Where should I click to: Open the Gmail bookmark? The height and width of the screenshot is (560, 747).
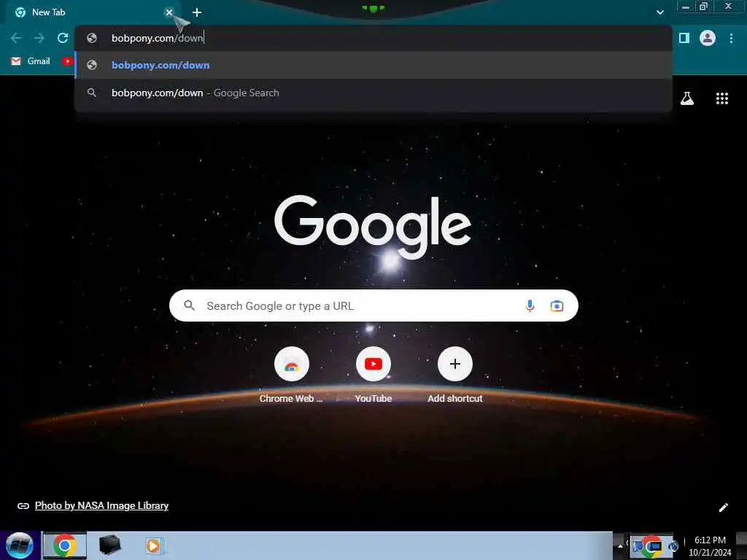click(31, 61)
